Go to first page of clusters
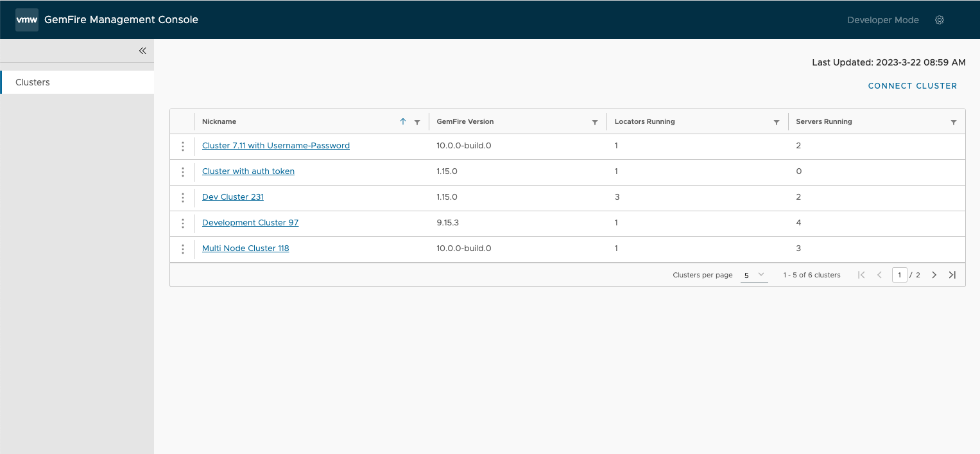This screenshot has height=454, width=980. 861,275
